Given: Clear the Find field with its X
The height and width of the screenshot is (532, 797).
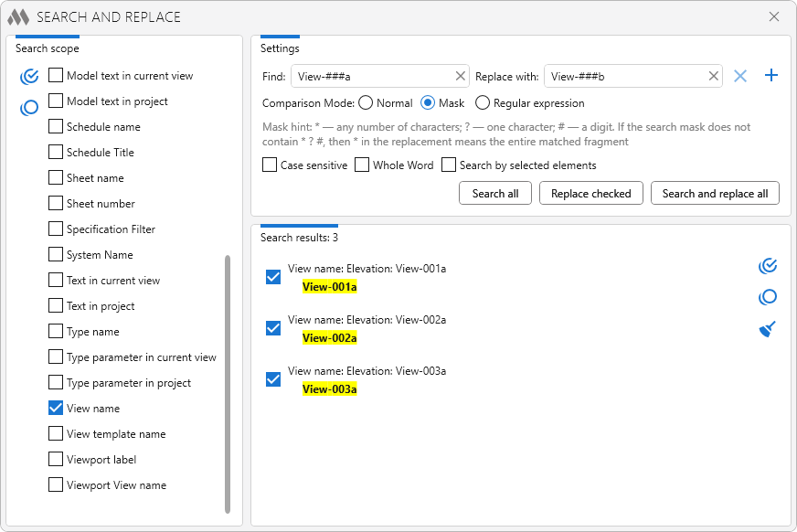Looking at the screenshot, I should pyautogui.click(x=460, y=77).
